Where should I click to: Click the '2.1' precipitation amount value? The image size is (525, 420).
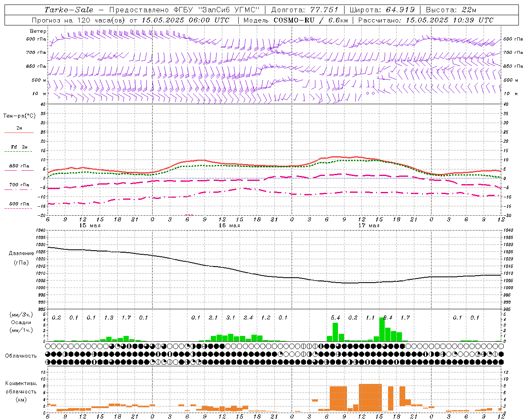point(213,317)
